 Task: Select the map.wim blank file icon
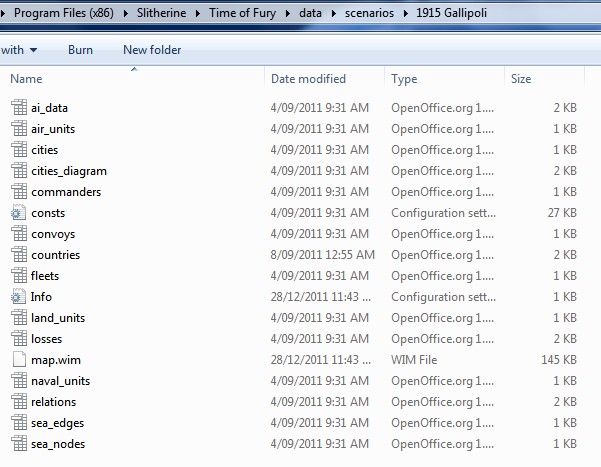point(19,360)
